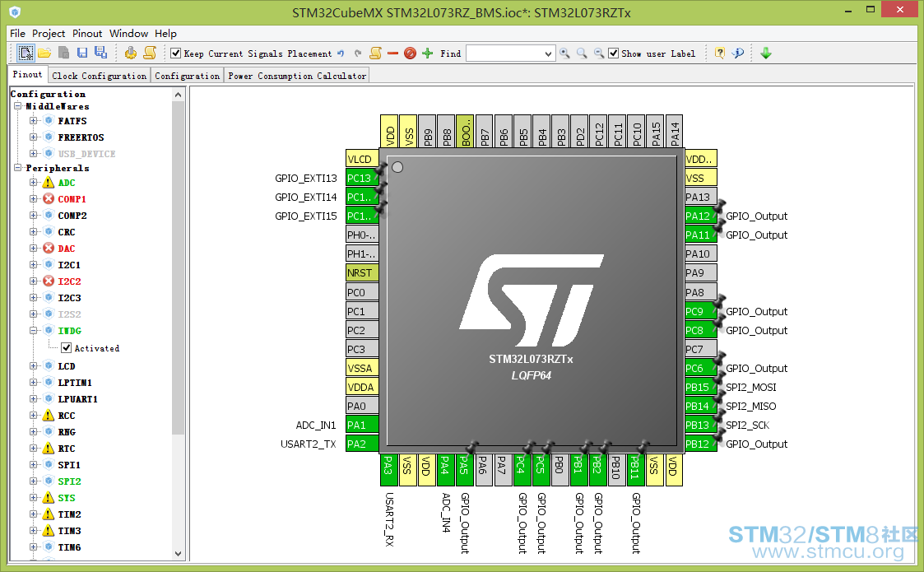Select DAC in peripherals tree
Screen dimensions: 924x572
(x=66, y=249)
